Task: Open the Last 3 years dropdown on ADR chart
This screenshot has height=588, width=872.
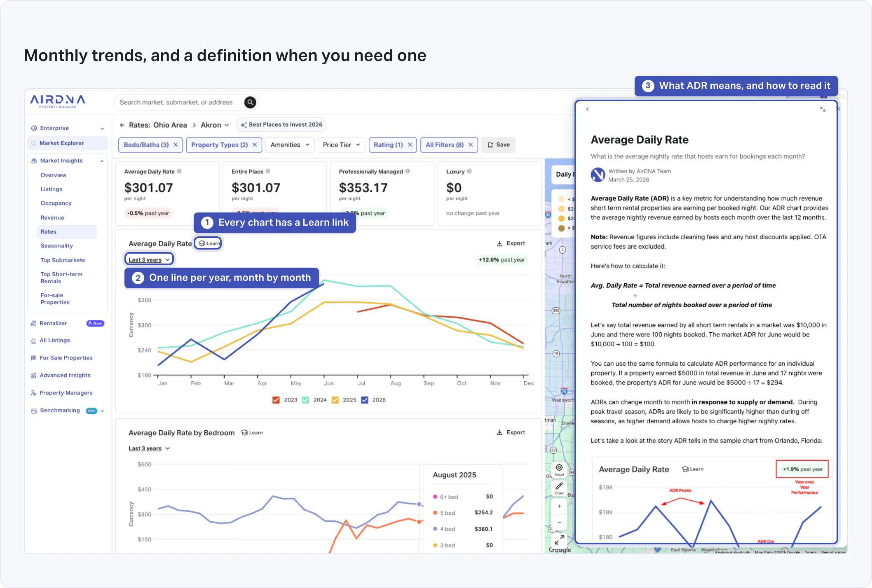Action: coord(149,259)
